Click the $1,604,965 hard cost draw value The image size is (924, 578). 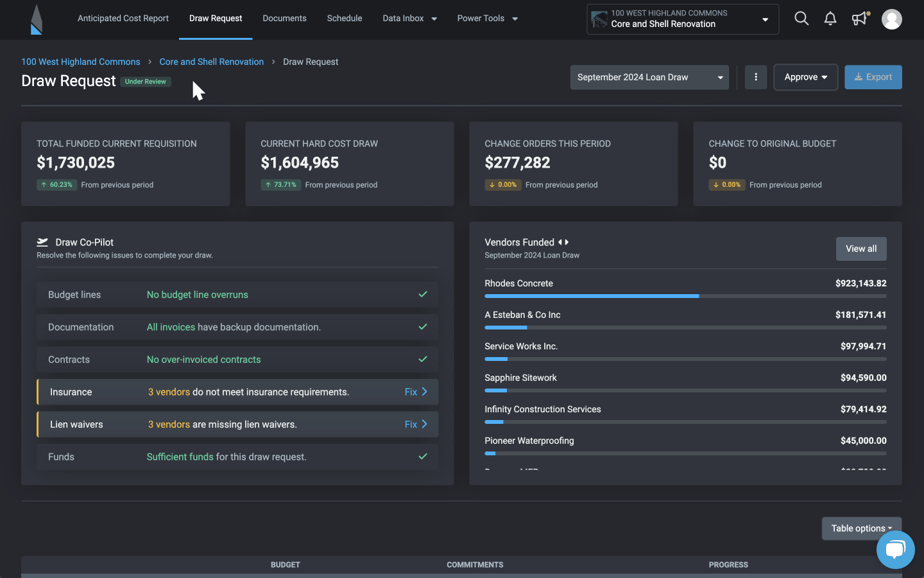300,163
